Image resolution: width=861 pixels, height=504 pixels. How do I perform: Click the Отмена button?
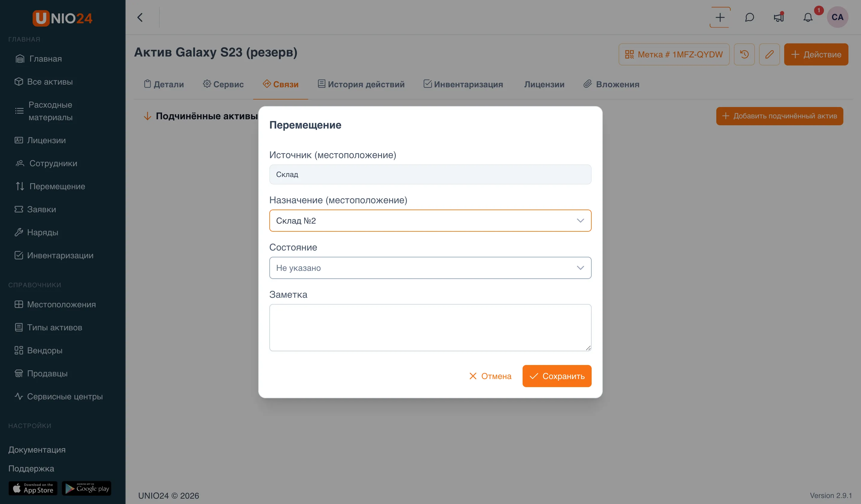tap(490, 376)
